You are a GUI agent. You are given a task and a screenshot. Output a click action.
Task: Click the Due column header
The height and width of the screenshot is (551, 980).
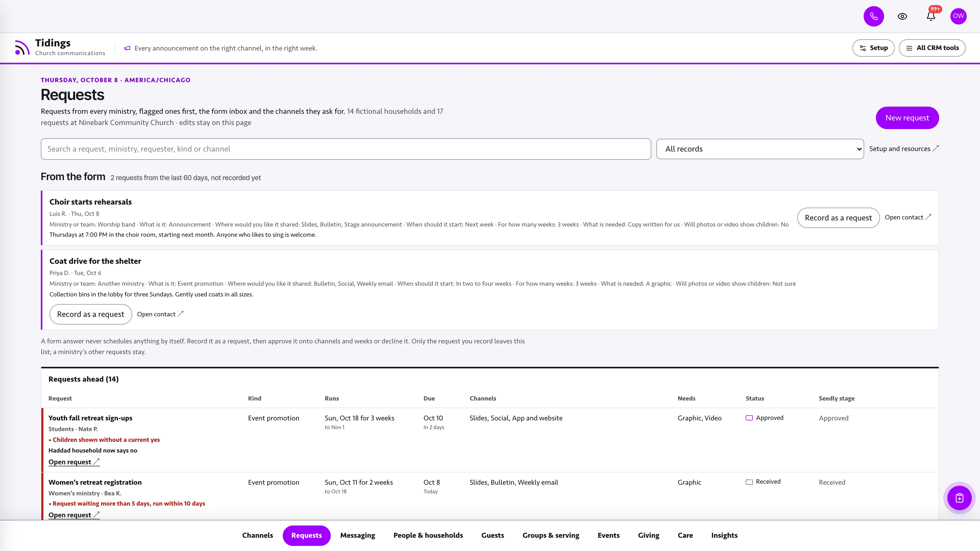click(x=429, y=398)
